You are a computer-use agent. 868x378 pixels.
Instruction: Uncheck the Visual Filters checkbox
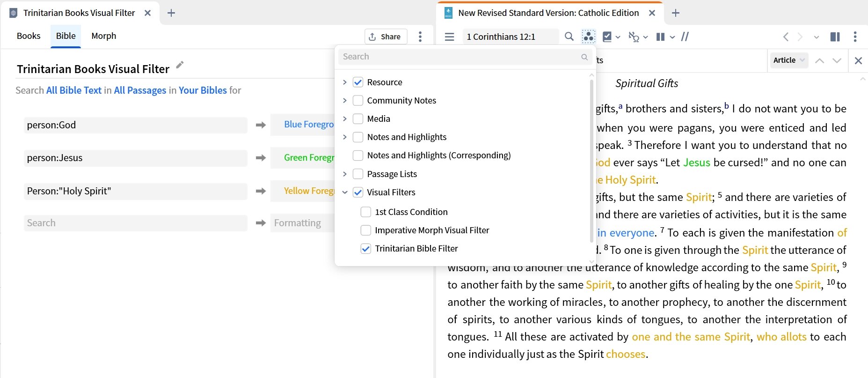point(358,193)
